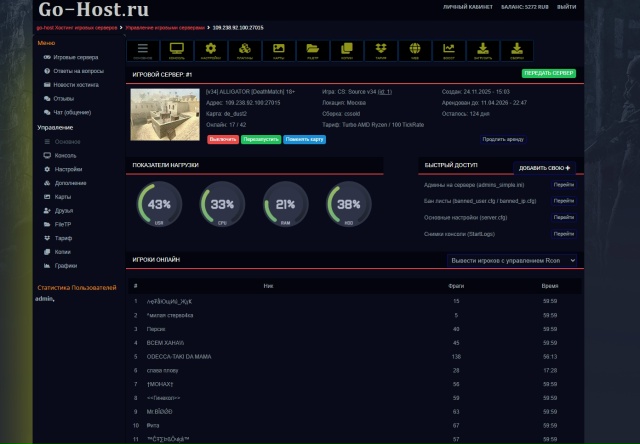The image size is (640, 444).
Task: Click the Продлить аренду button
Action: (x=503, y=140)
